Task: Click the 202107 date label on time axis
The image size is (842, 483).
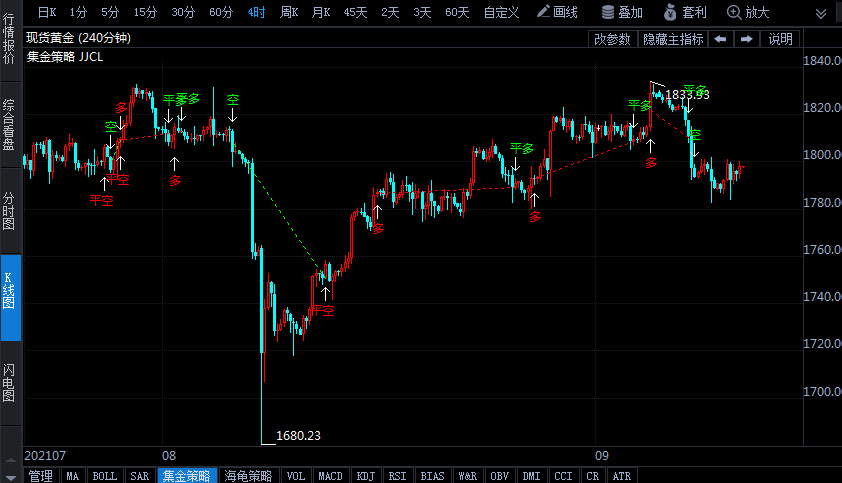Action: (x=45, y=456)
